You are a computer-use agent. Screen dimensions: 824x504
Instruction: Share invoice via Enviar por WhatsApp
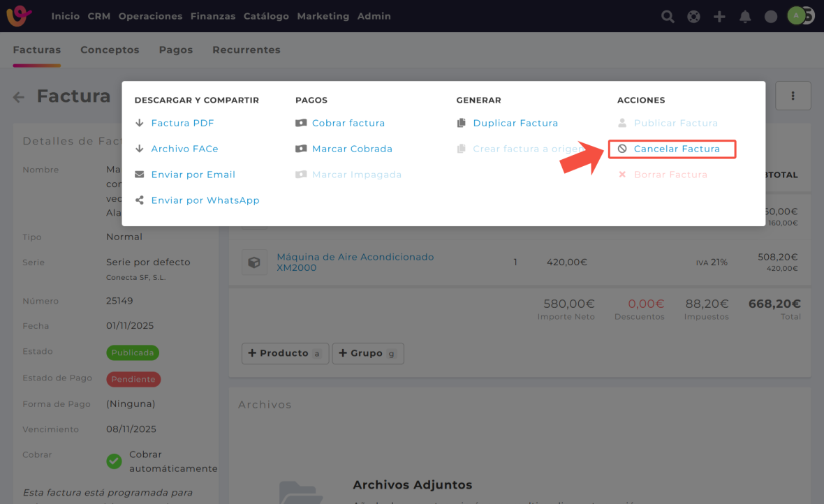coord(205,200)
